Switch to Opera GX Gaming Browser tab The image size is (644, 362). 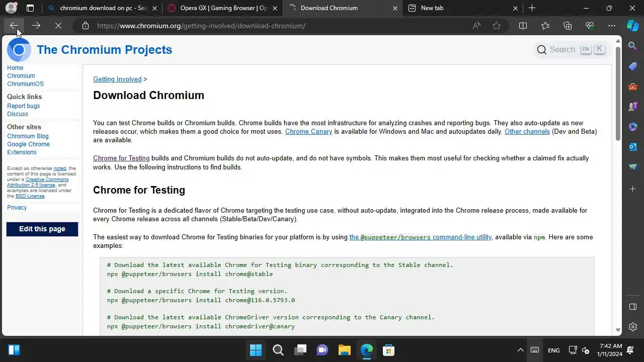[x=224, y=8]
